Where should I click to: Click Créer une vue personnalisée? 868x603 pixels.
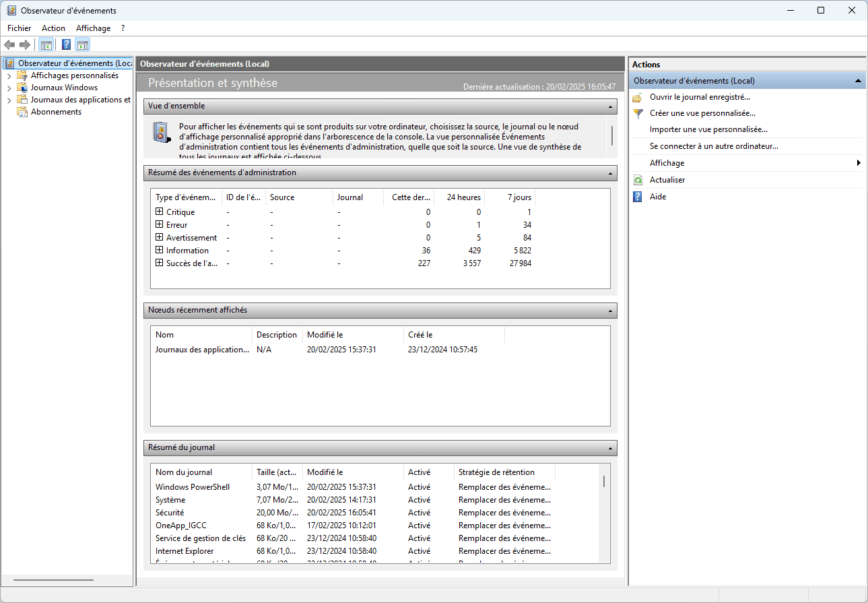[x=702, y=113]
